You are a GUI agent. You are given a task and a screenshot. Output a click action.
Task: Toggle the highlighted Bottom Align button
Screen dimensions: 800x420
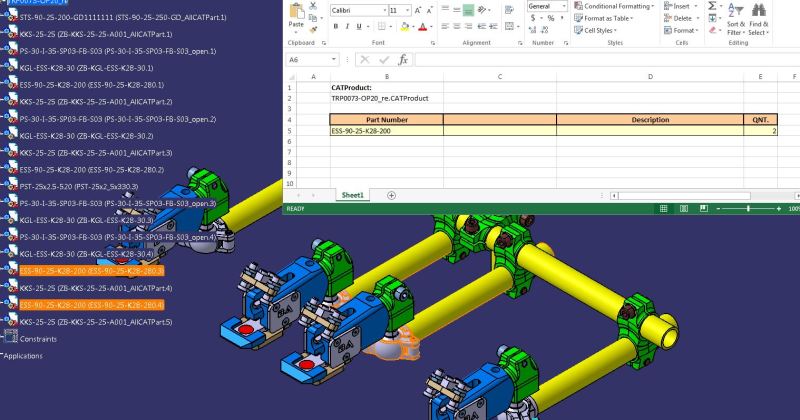pos(468,10)
